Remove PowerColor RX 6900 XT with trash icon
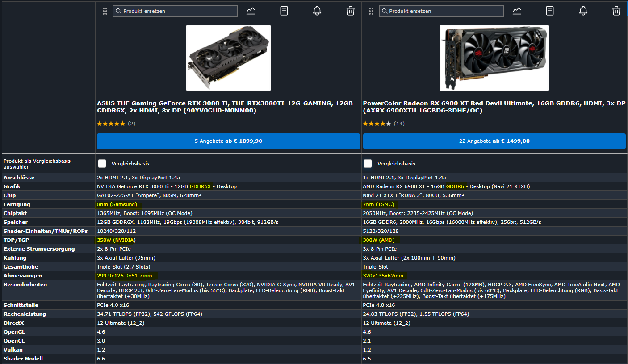Screen dimensions: 628x364 pyautogui.click(x=616, y=11)
